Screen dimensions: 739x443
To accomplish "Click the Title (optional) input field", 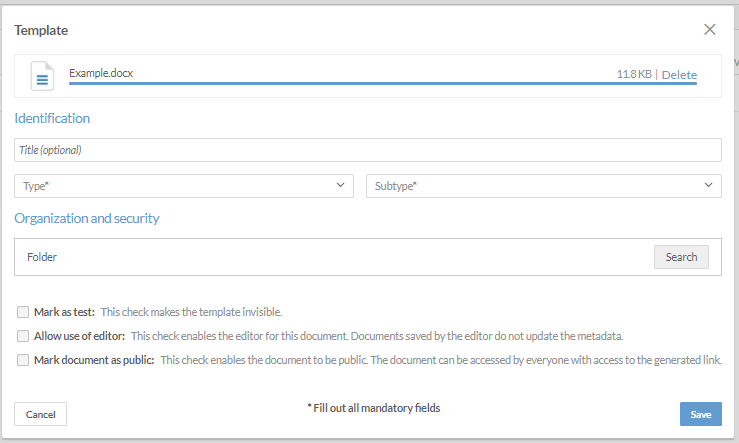I will [x=368, y=150].
